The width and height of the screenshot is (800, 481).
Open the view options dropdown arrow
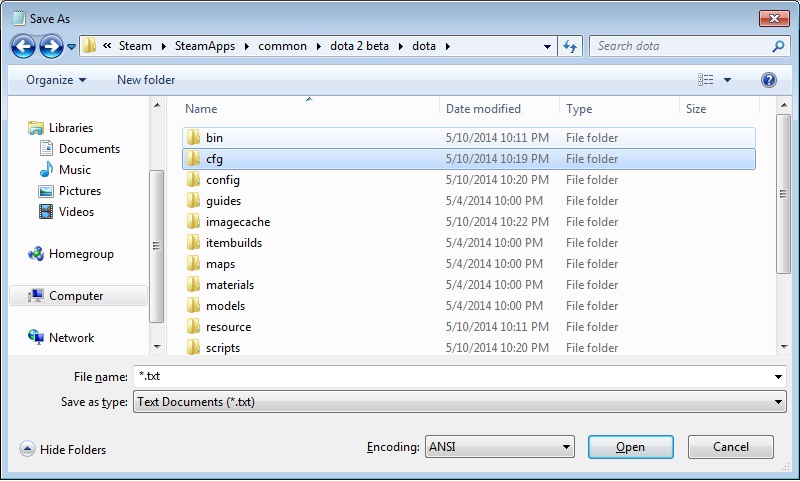click(x=728, y=80)
